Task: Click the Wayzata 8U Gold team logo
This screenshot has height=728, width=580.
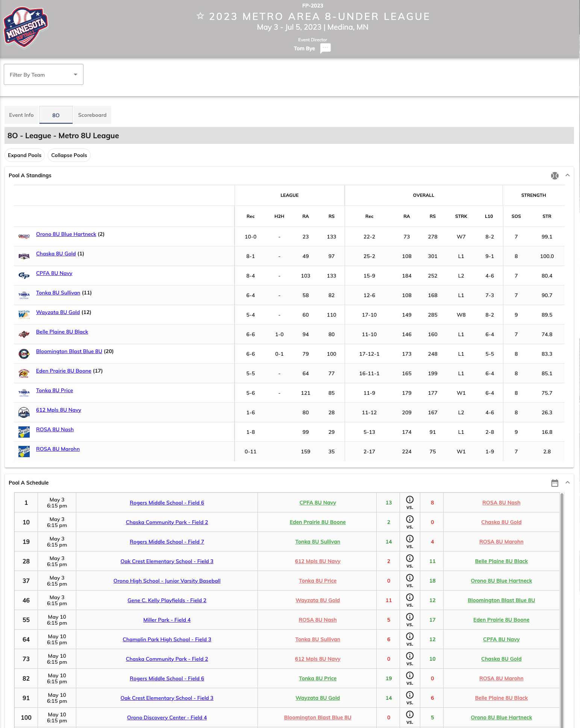Action: (24, 314)
